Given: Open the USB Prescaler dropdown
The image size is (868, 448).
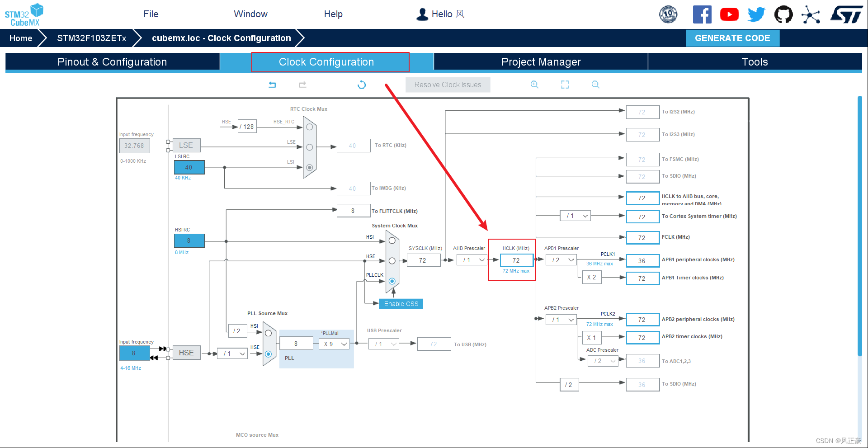Looking at the screenshot, I should (x=384, y=344).
